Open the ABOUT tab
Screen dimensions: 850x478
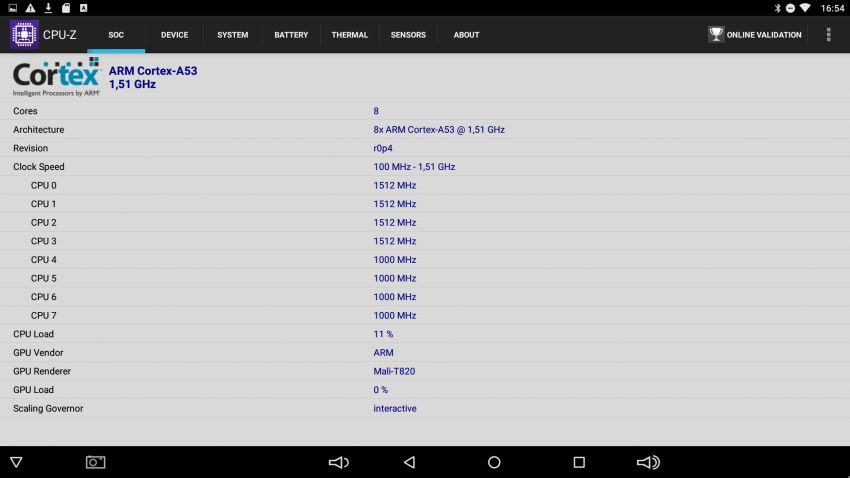click(x=466, y=35)
